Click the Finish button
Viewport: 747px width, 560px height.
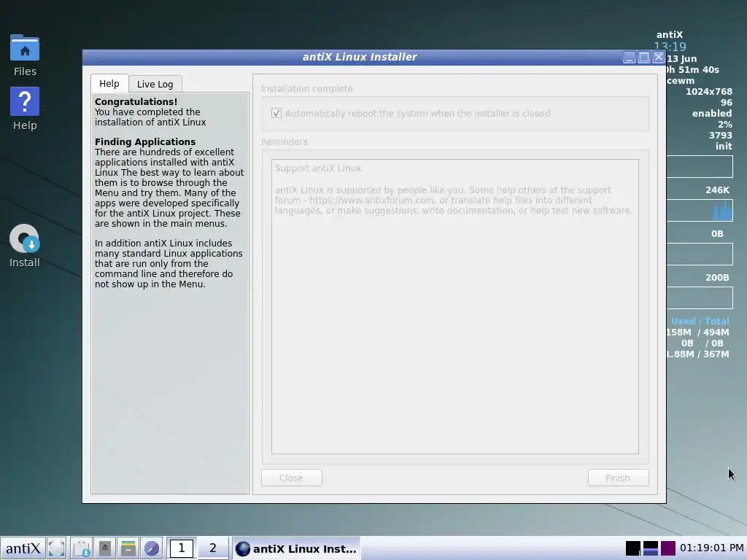coord(618,478)
